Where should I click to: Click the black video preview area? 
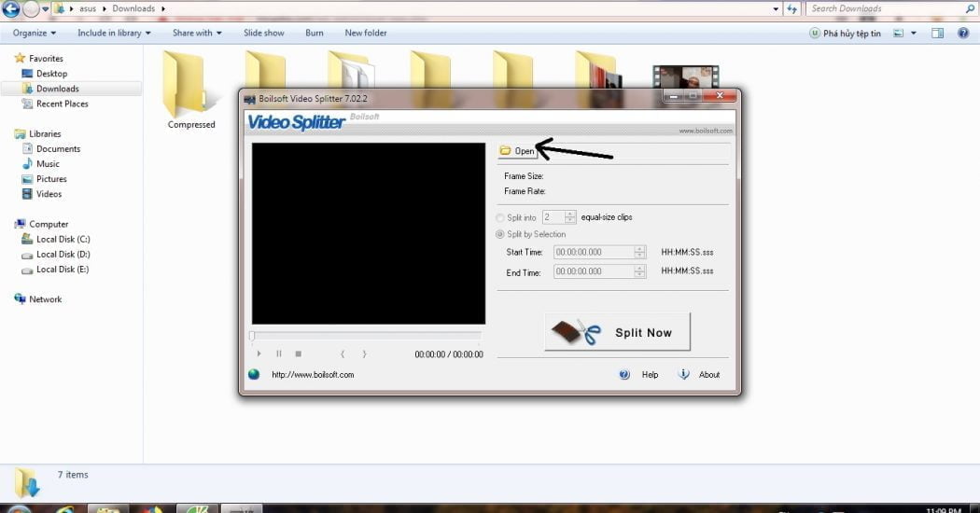(x=368, y=233)
